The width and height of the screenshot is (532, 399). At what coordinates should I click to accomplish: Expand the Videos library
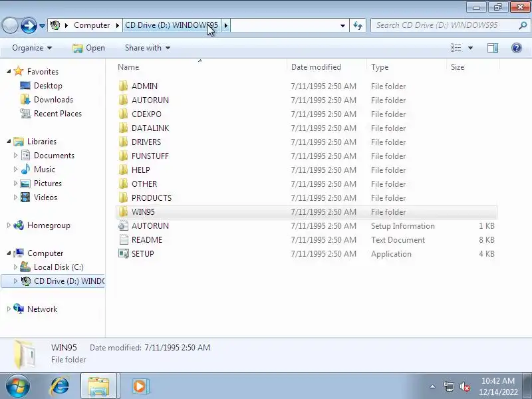(15, 197)
